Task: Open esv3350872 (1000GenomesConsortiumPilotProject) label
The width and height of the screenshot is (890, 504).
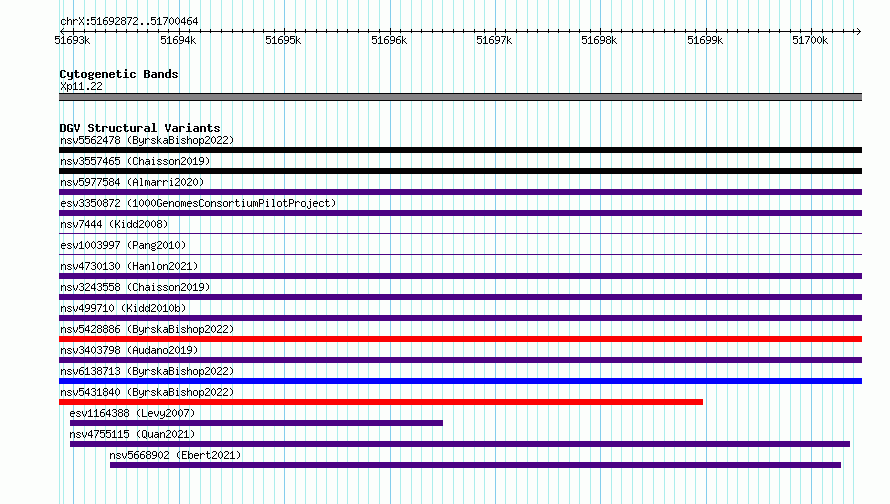Action: tap(198, 203)
